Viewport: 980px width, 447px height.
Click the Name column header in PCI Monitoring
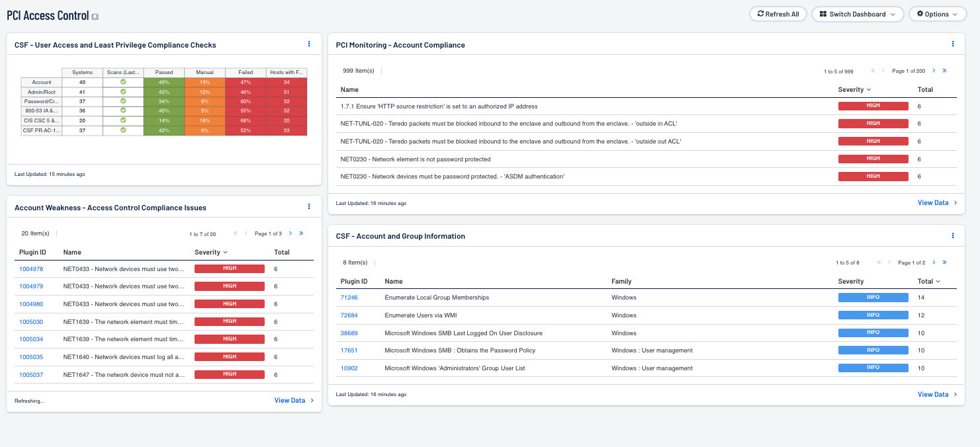pos(349,89)
